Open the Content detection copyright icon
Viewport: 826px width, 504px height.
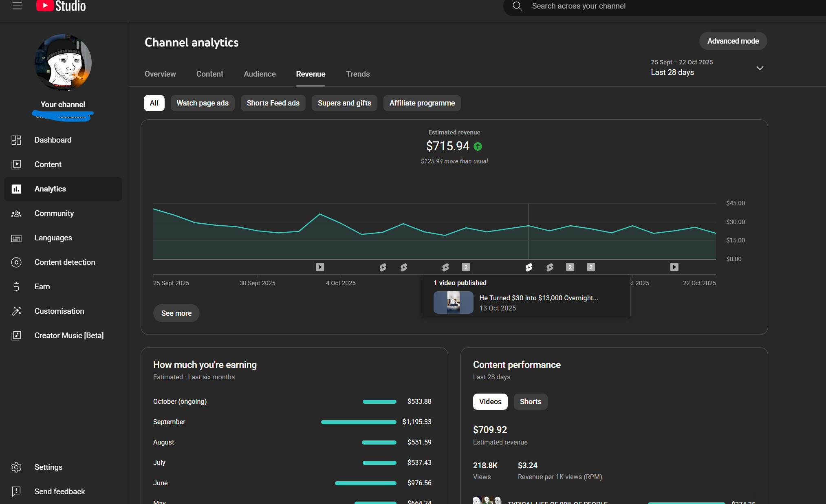pos(16,262)
